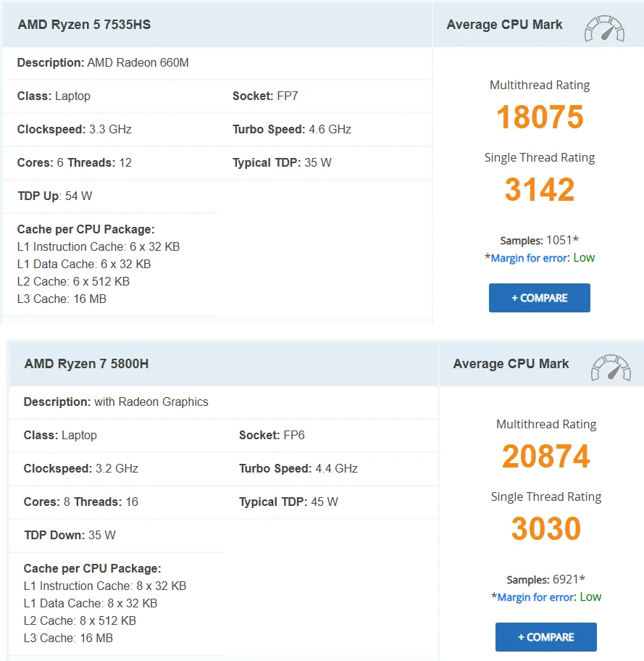Click the speedometer icon in Ryzen 7 5800H card
Screen dimensions: 644x661
click(611, 367)
